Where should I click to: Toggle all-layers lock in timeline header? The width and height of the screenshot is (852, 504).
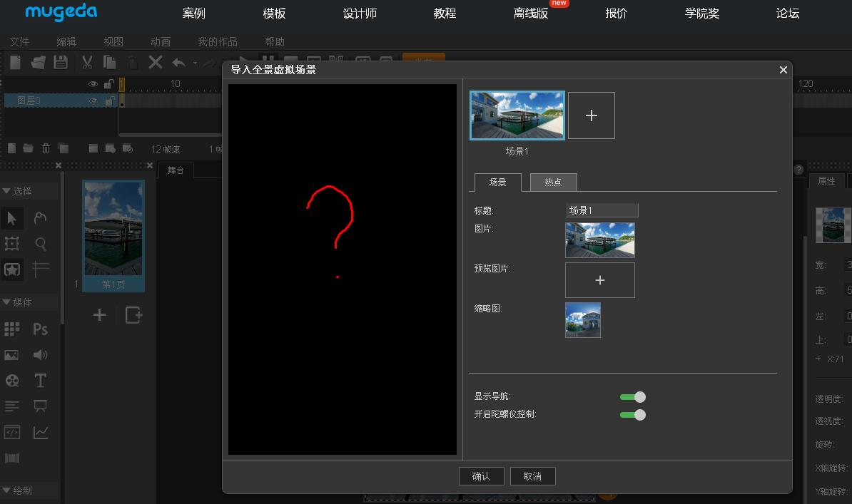[x=108, y=83]
